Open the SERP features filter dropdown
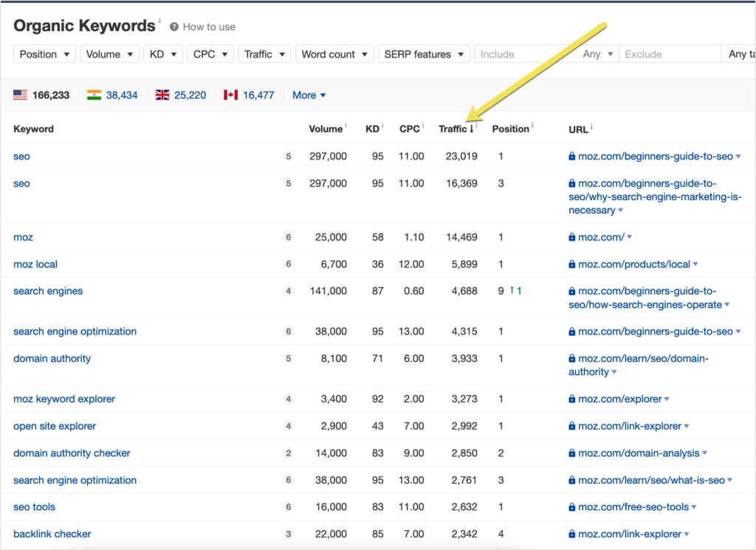 point(424,54)
